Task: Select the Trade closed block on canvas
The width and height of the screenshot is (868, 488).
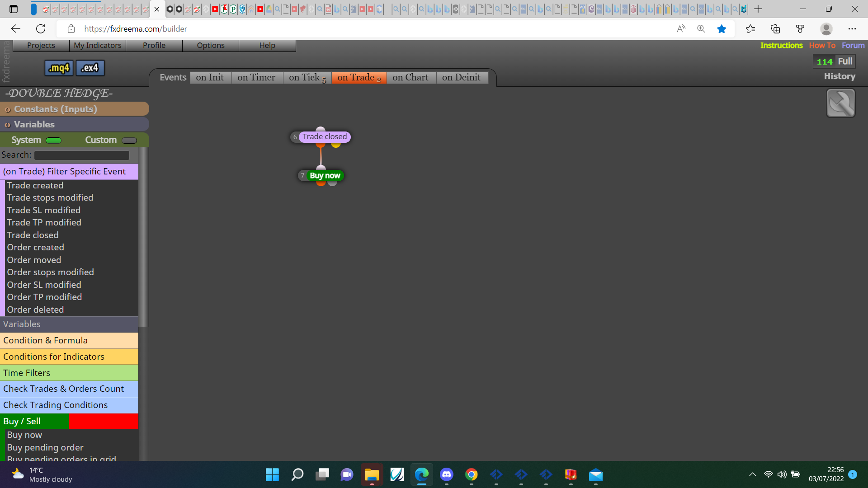Action: [325, 137]
